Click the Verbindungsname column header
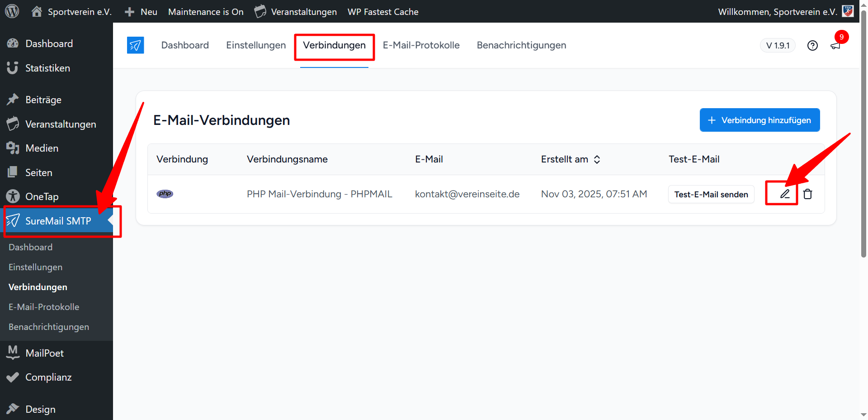 (287, 159)
